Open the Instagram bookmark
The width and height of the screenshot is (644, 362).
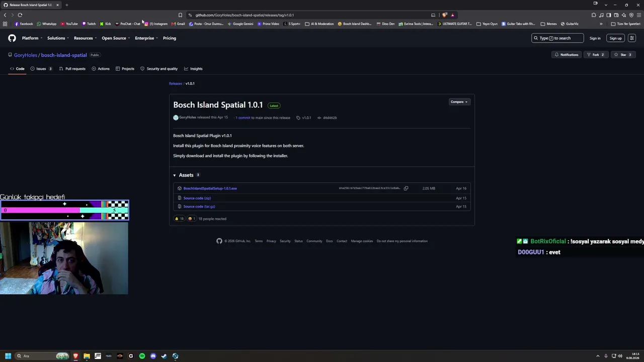click(156, 24)
